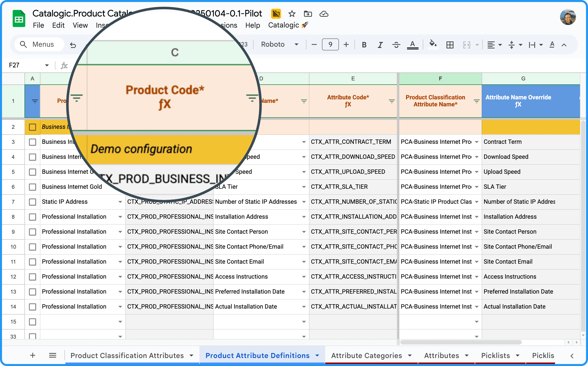Click the font size input field
This screenshot has width=588, height=366.
(330, 44)
